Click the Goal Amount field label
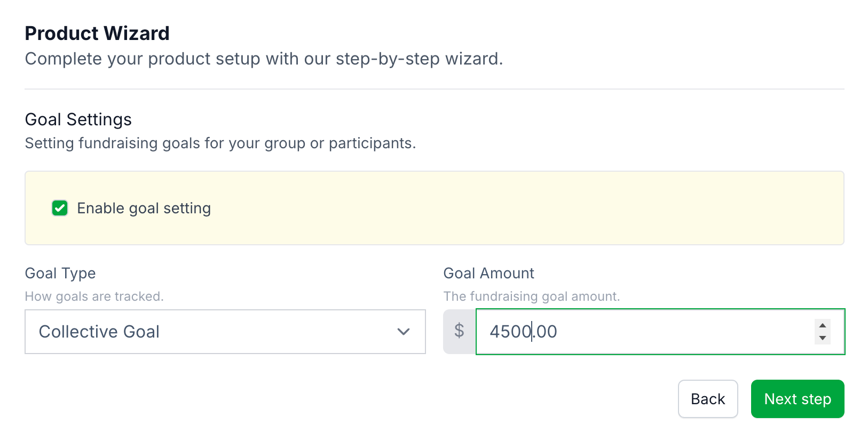 click(x=488, y=273)
